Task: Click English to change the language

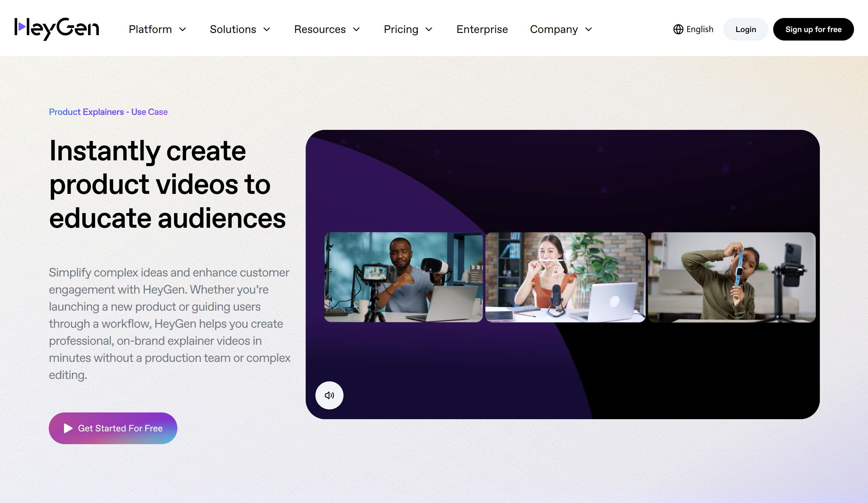Action: click(x=699, y=29)
